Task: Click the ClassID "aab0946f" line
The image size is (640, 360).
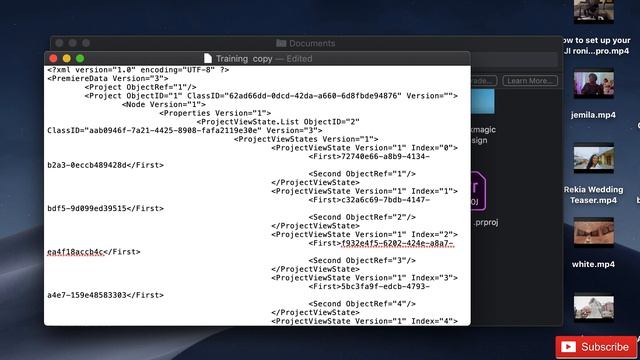Action: pyautogui.click(x=184, y=131)
